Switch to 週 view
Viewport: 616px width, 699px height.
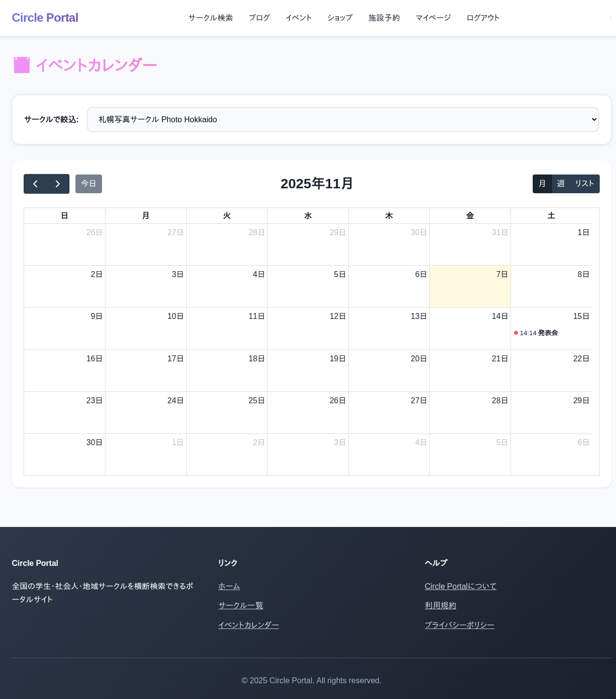(x=561, y=183)
